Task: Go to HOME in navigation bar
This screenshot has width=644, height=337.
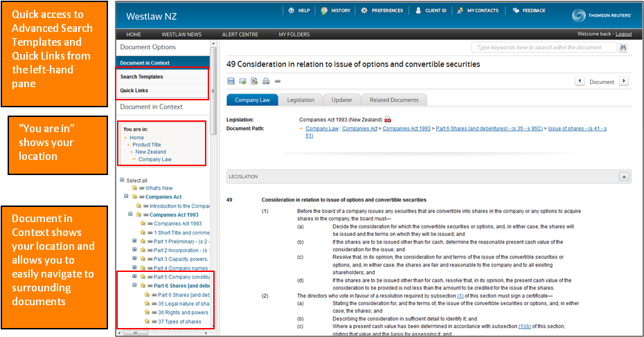Action: [134, 35]
